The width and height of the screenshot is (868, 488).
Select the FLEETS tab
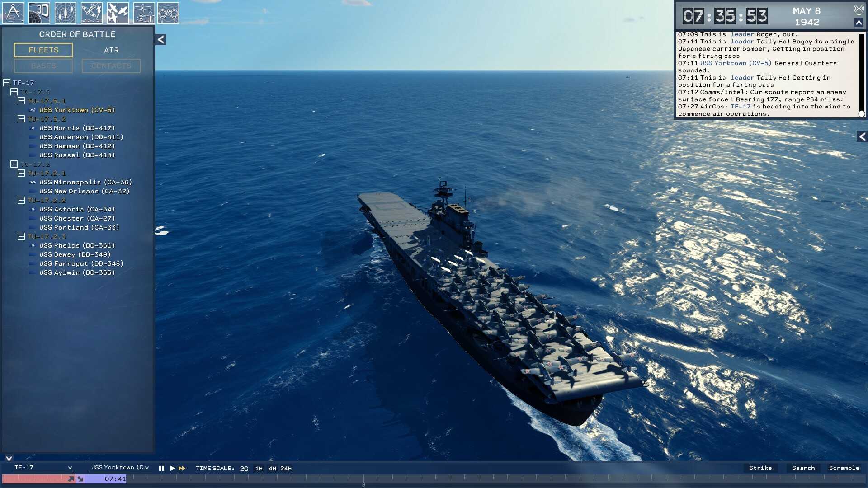43,50
